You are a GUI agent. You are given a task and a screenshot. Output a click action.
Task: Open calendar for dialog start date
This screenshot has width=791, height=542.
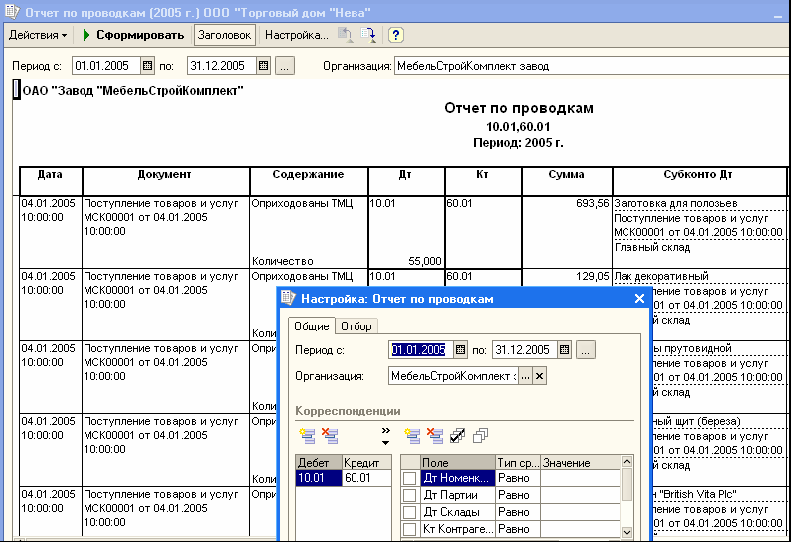pos(461,350)
